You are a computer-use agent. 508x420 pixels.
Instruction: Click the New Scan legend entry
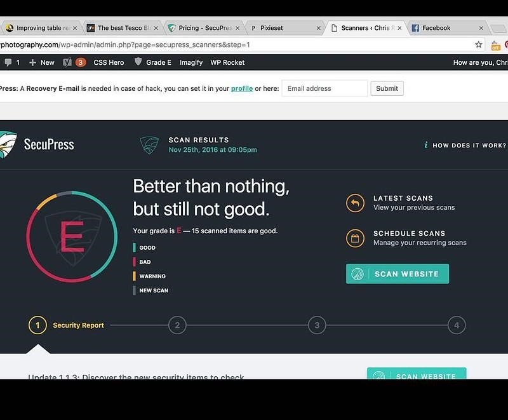pos(150,290)
